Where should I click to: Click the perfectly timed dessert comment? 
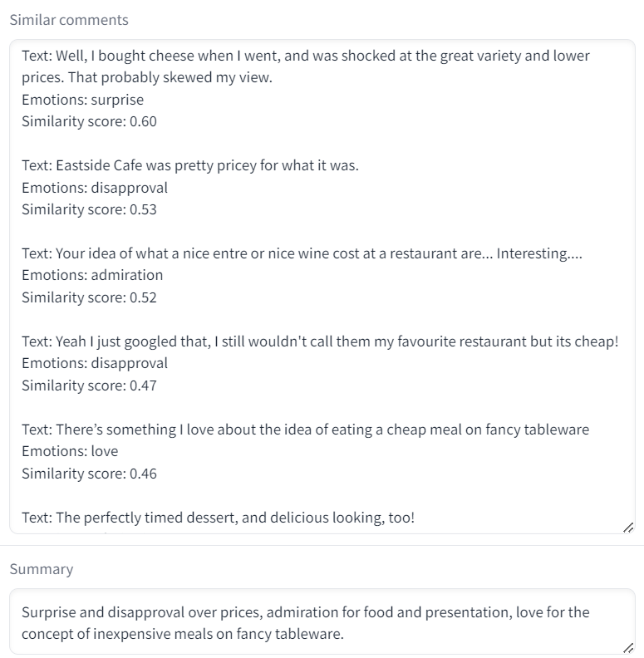click(219, 518)
